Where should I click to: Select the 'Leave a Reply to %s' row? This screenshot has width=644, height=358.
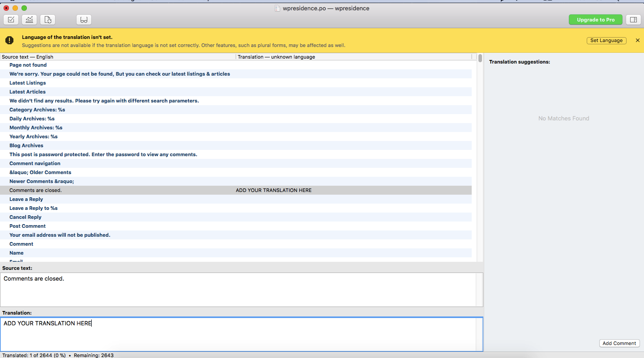[236, 208]
